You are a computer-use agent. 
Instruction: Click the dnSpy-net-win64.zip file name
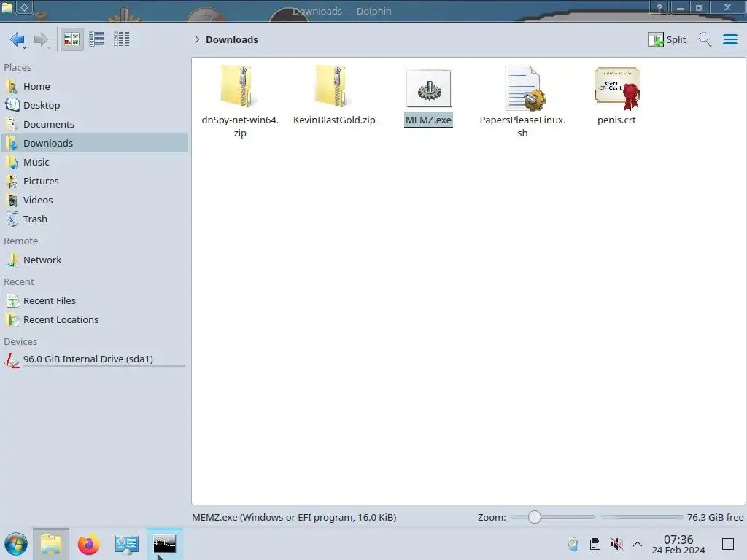click(240, 127)
